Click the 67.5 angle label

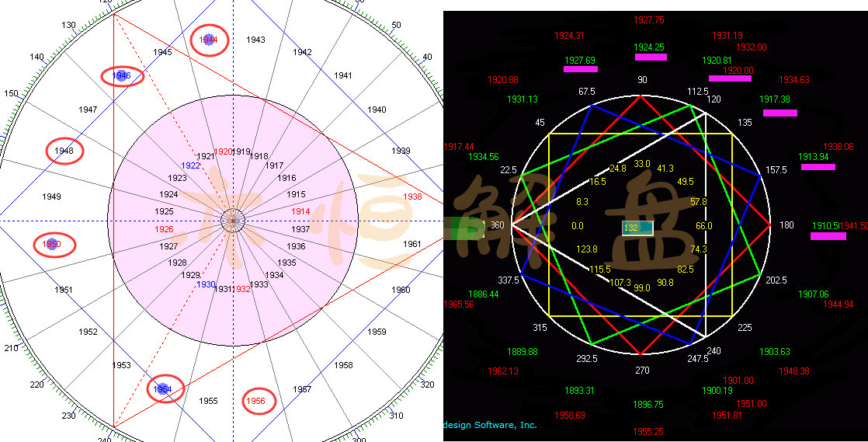(x=586, y=92)
